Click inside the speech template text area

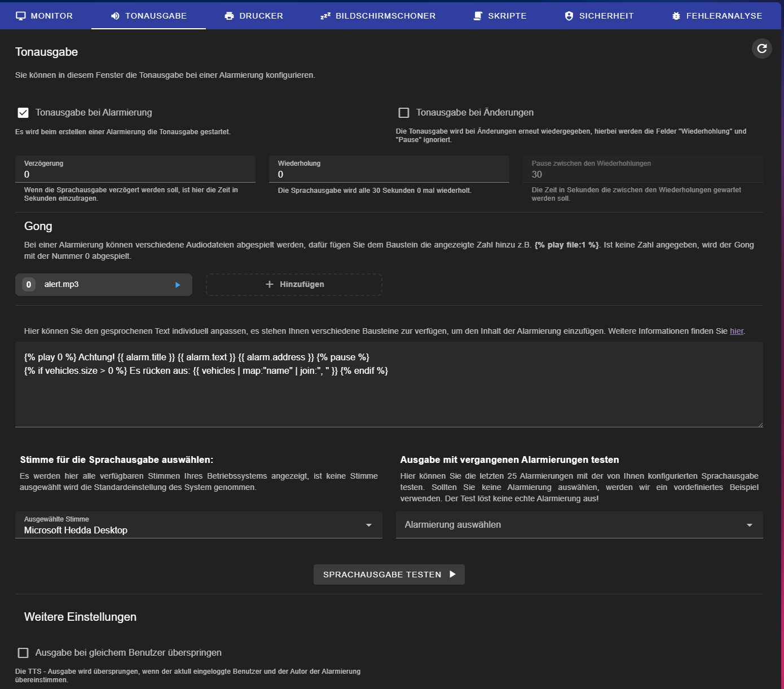click(389, 395)
